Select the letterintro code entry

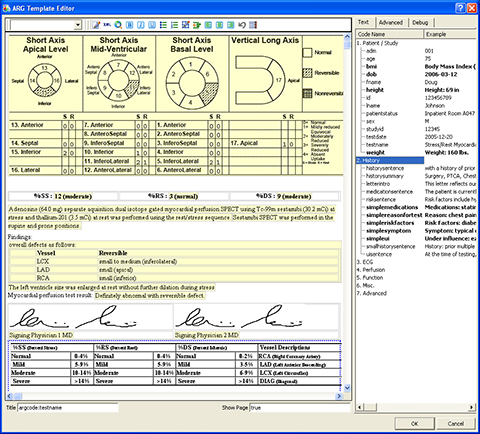[378, 184]
